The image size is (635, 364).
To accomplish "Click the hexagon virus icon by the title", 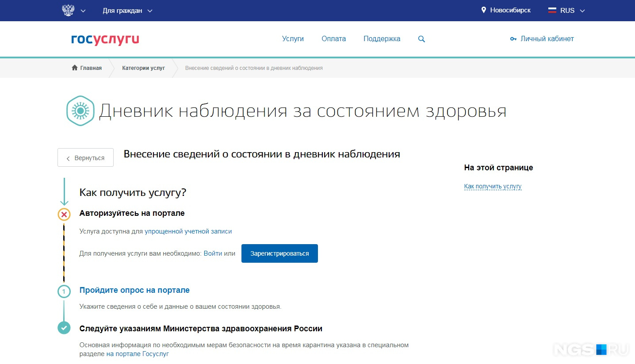I will coord(80,111).
